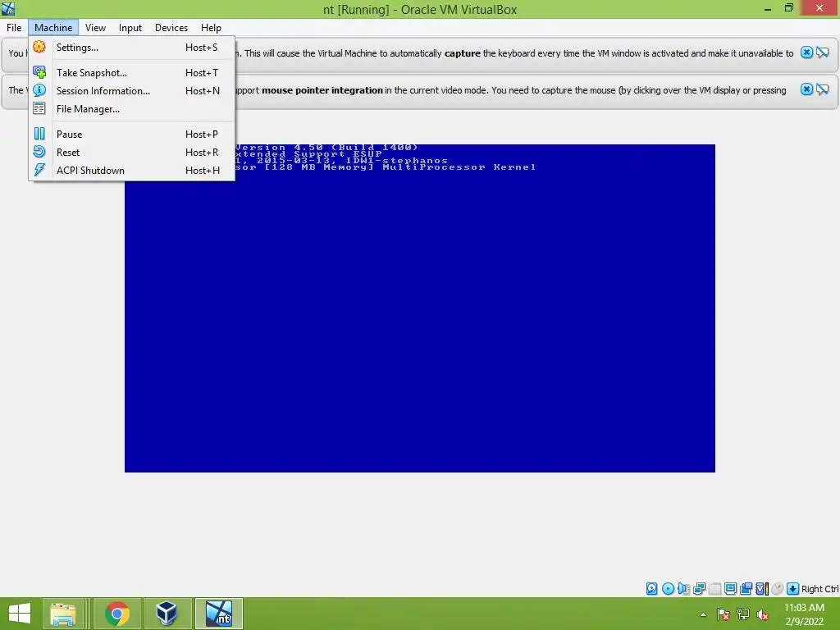Screen dimensions: 840x630
Task: Click the audio status bar indicator
Action: (x=683, y=589)
